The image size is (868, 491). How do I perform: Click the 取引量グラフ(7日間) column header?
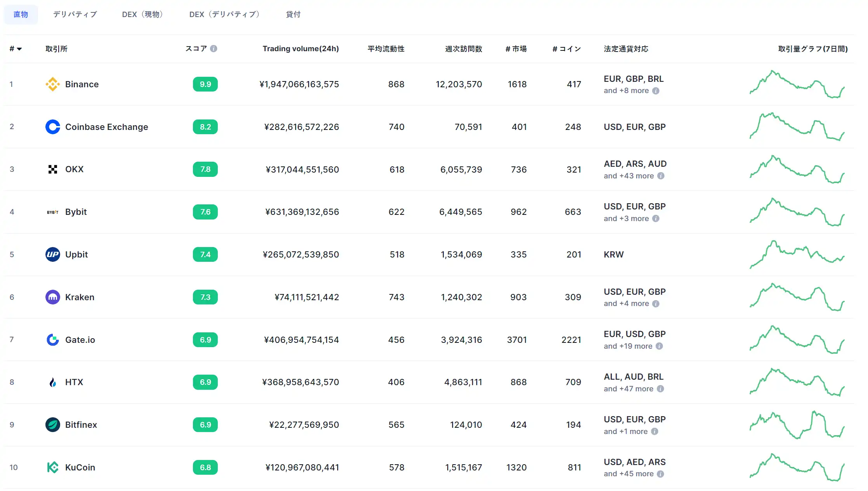pos(813,49)
